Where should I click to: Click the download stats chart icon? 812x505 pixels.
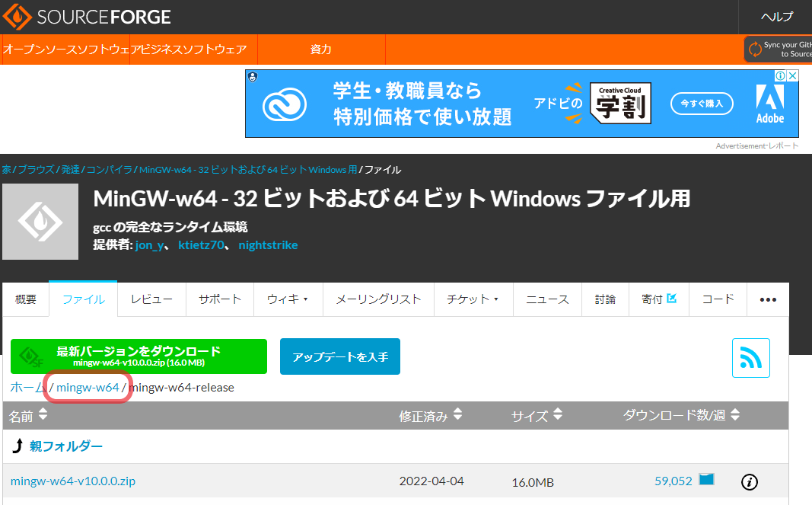(706, 479)
